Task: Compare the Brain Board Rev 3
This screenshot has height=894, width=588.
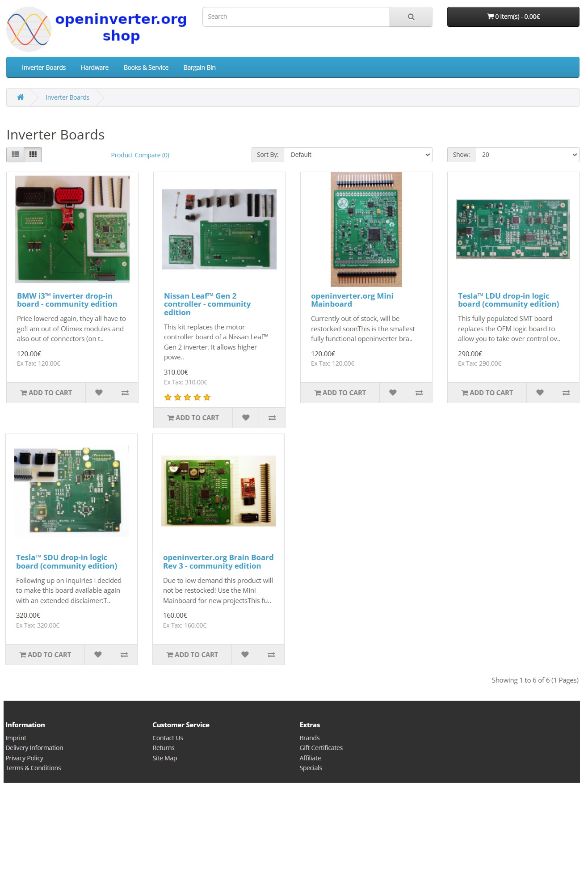Action: [271, 655]
